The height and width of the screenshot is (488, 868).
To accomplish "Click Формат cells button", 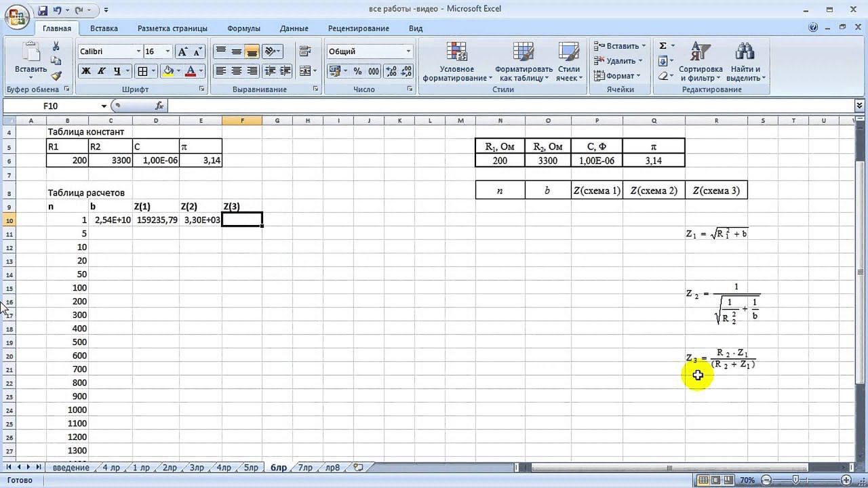I will 617,76.
